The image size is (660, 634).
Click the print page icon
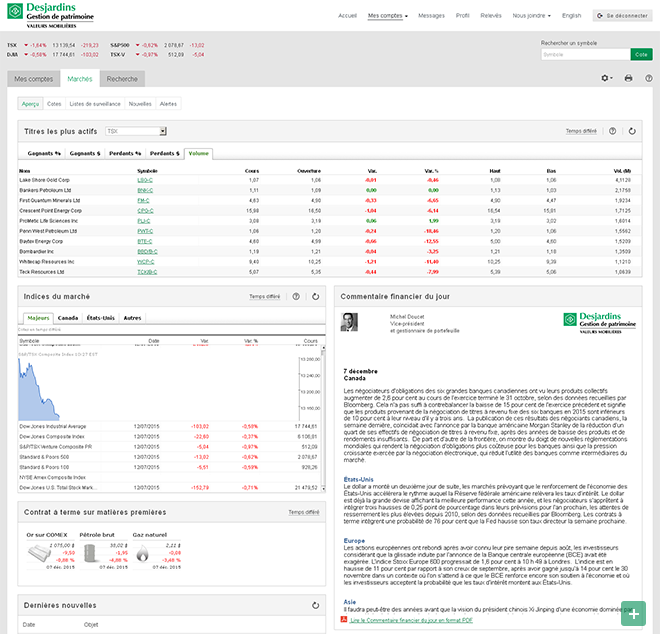[x=628, y=78]
